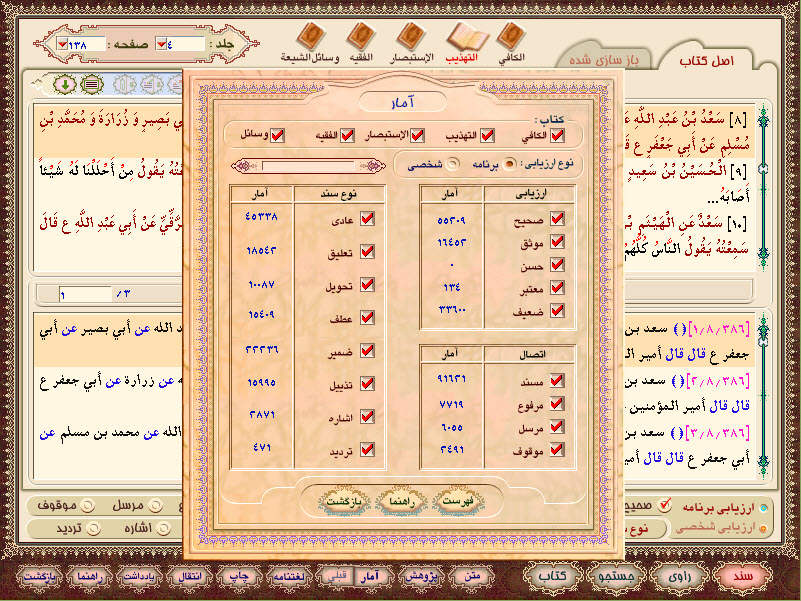Click the green lines list toolbar icon

92,83
